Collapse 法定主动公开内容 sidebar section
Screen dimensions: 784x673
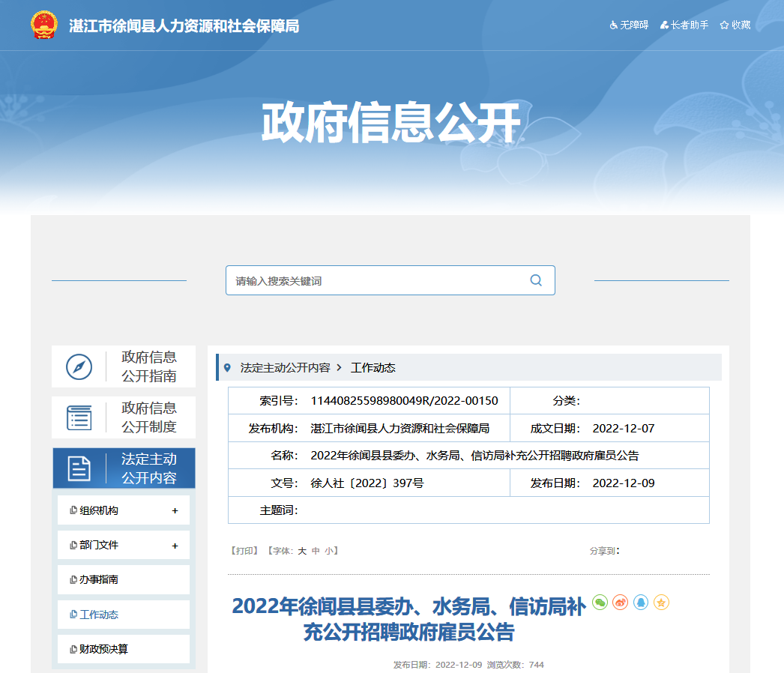tap(124, 468)
